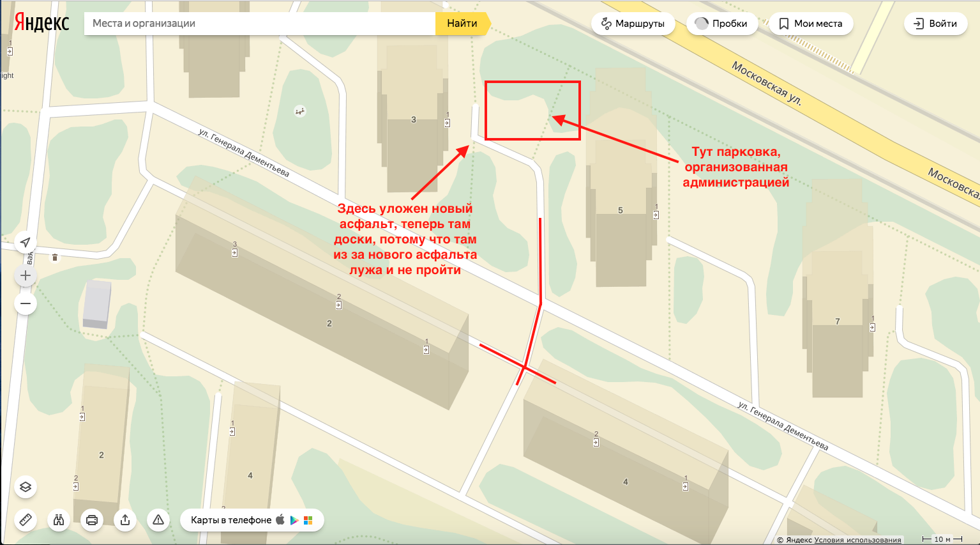
Task: Click the my location arrow icon
Action: [x=26, y=242]
